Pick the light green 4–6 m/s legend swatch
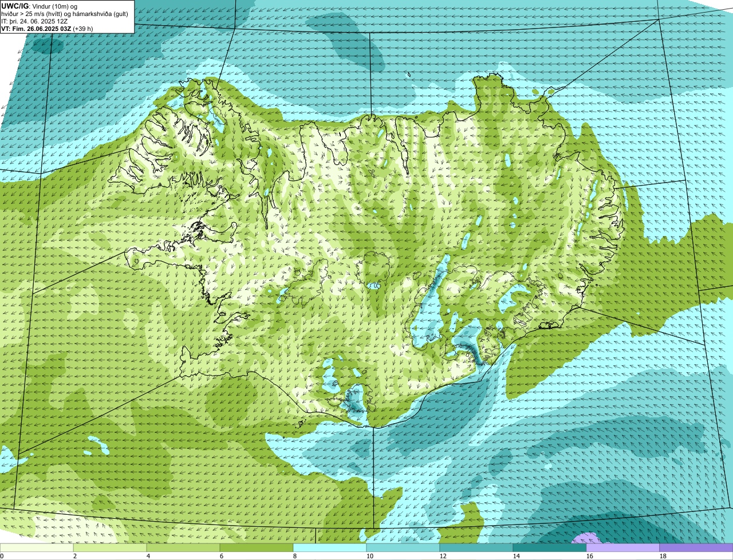 pyautogui.click(x=183, y=548)
